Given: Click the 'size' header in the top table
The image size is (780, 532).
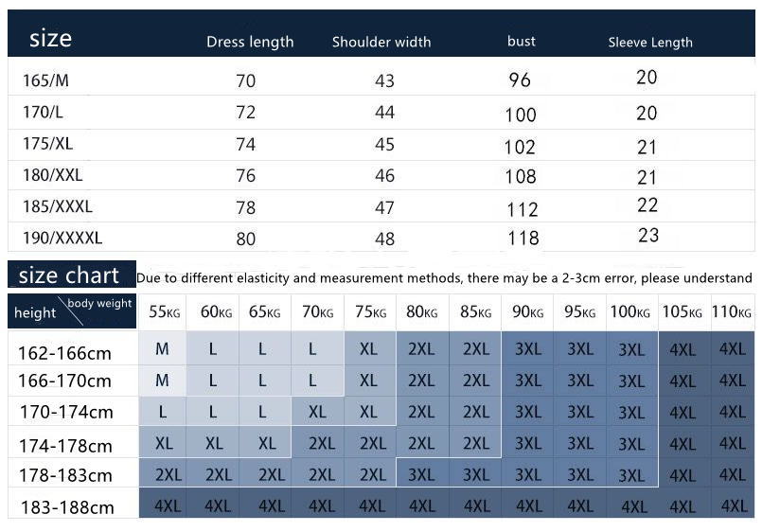Looking at the screenshot, I should pos(50,39).
